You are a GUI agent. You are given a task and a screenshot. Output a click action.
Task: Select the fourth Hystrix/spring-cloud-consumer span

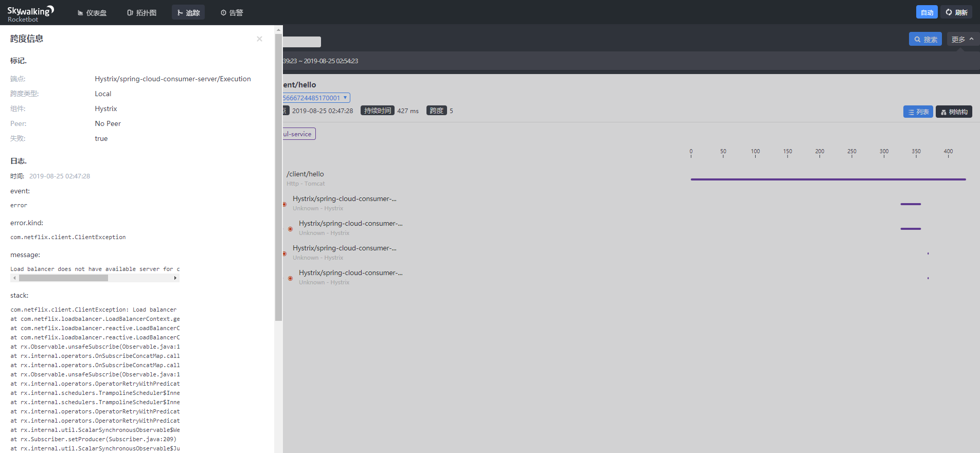pyautogui.click(x=350, y=277)
